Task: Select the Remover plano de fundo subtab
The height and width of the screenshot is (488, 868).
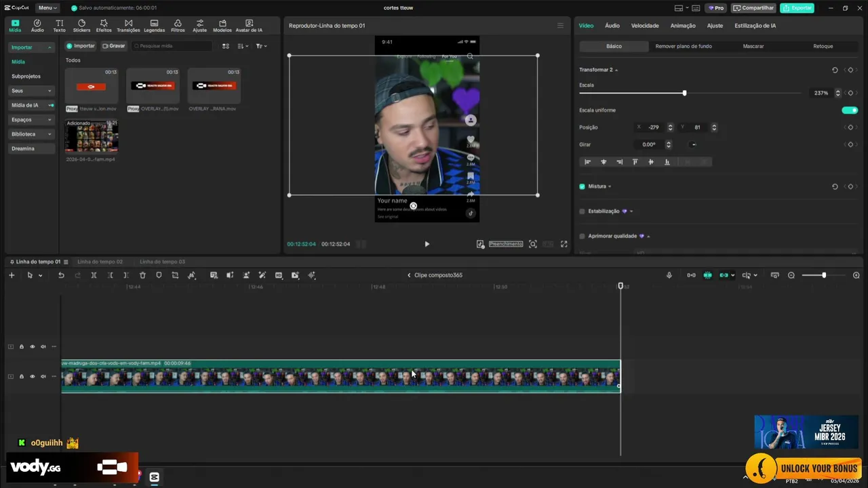Action: click(x=684, y=46)
